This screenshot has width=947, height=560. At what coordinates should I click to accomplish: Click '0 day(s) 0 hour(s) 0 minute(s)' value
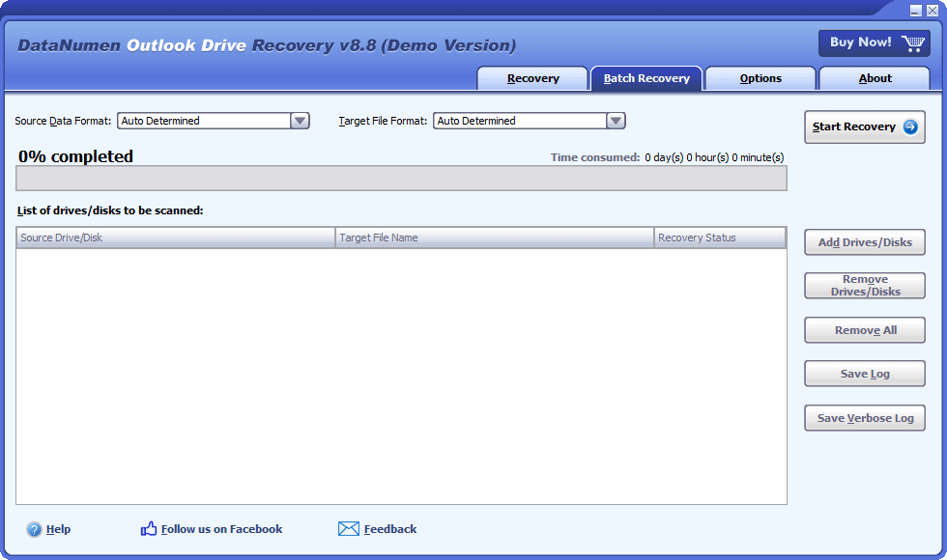[x=714, y=157]
